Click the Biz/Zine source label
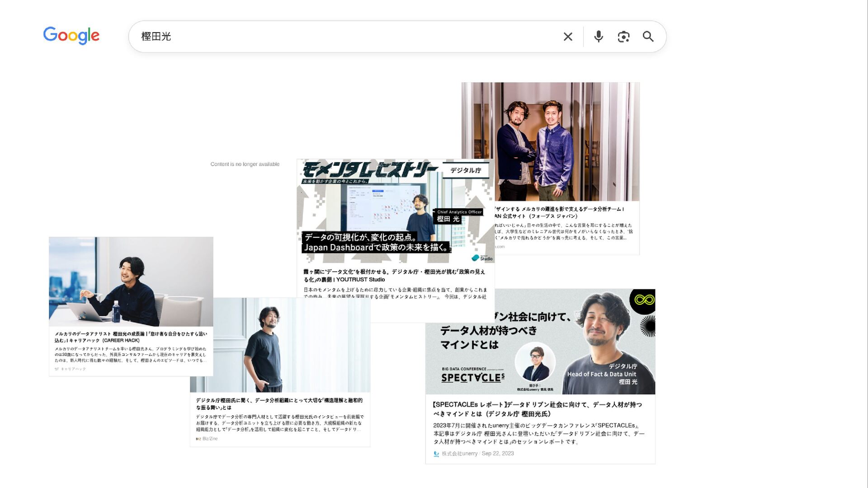The image size is (868, 488). (x=210, y=439)
